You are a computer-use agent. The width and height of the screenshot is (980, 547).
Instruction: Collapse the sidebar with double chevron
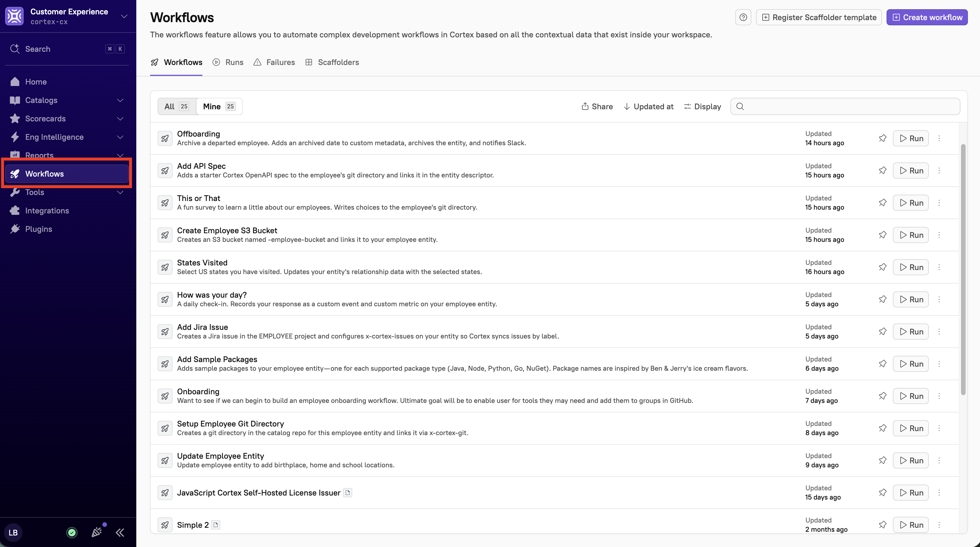click(120, 533)
